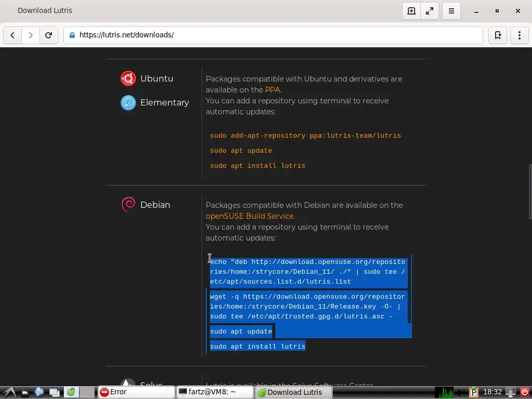
Task: Click the red power button icon in taskbar
Action: [525, 392]
